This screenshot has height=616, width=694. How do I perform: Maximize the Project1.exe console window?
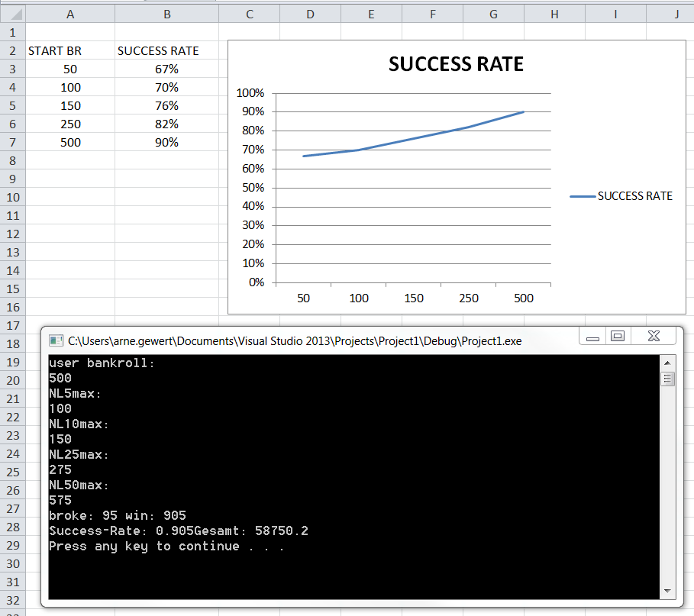click(618, 337)
